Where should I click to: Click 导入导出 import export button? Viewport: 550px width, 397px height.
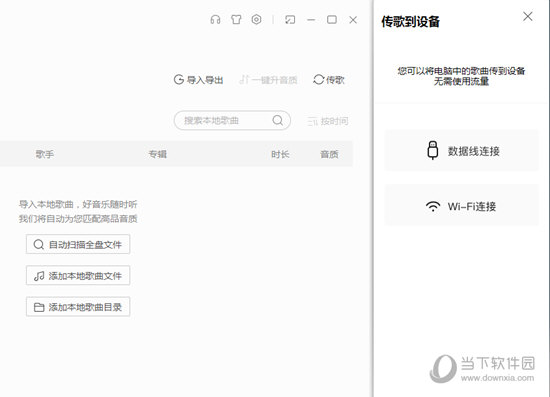tap(199, 80)
